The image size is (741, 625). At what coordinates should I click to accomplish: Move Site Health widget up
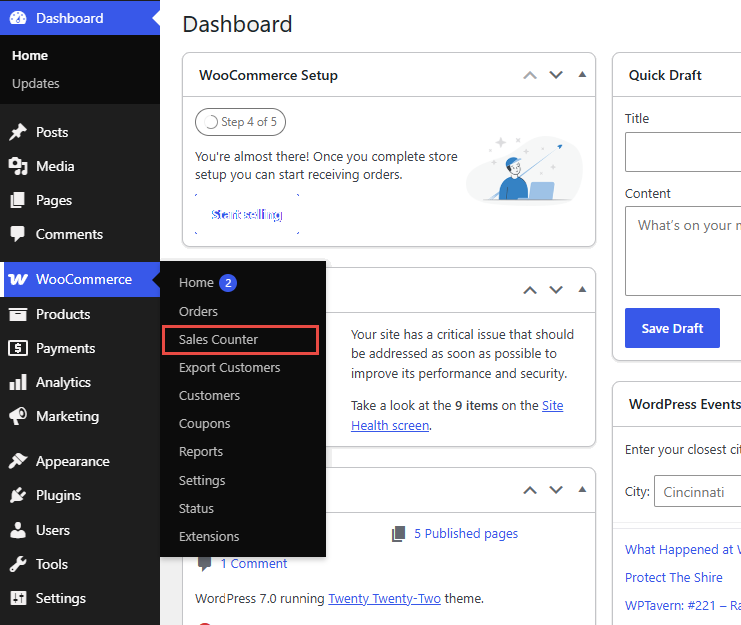click(x=530, y=290)
